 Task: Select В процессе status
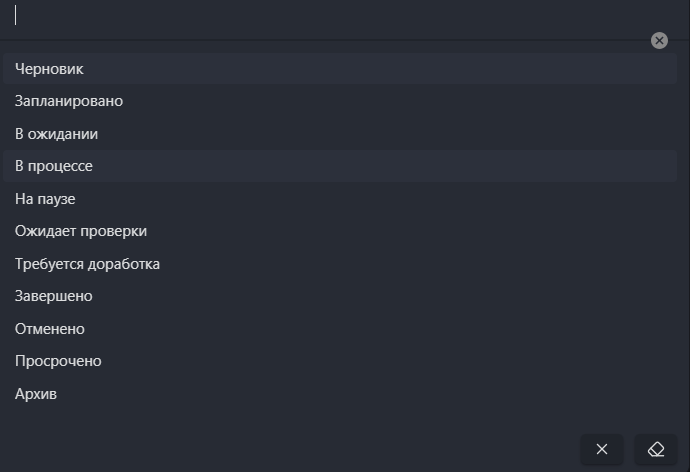click(x=54, y=166)
